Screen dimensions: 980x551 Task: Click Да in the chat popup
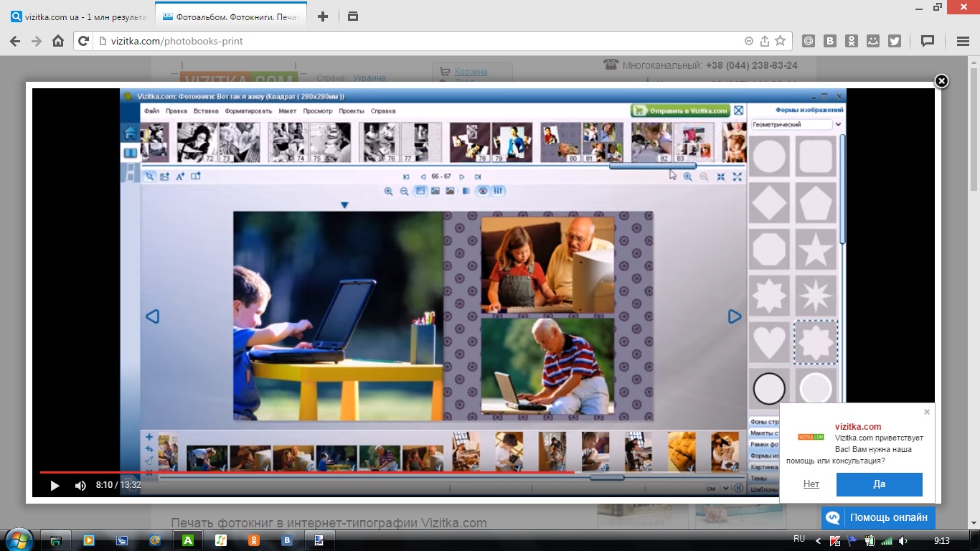pyautogui.click(x=879, y=484)
